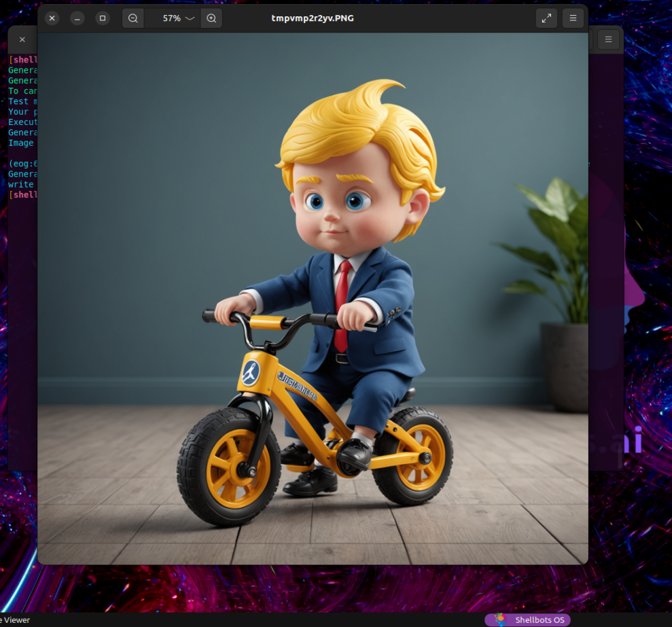Zoom in on the image
The height and width of the screenshot is (627, 672).
[x=211, y=18]
